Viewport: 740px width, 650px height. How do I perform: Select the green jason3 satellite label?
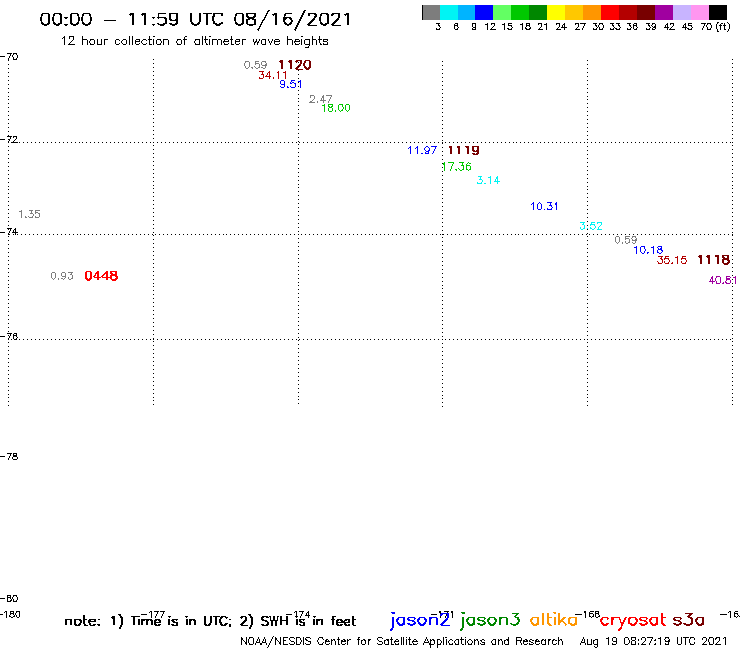click(x=490, y=620)
